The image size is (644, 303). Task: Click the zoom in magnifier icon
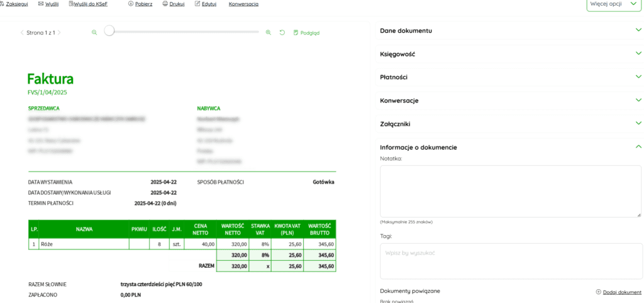269,33
